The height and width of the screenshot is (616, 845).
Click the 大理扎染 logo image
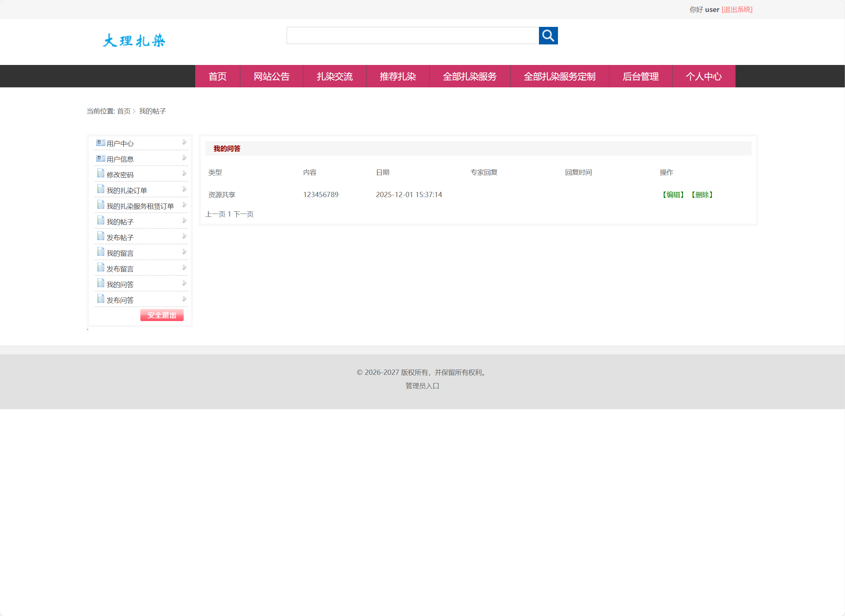[x=134, y=40]
